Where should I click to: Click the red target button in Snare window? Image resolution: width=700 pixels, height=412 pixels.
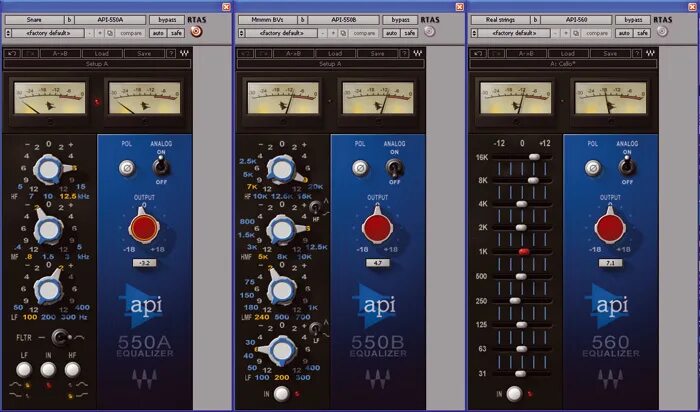click(196, 31)
